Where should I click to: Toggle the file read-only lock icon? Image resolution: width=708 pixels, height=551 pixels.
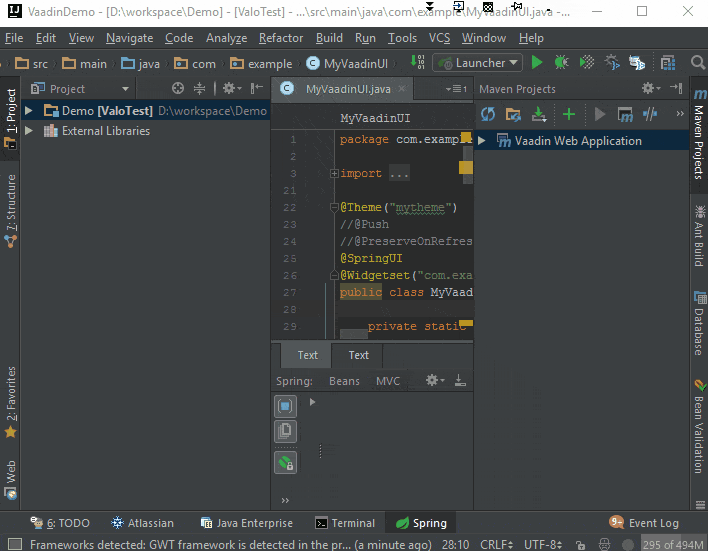(579, 545)
